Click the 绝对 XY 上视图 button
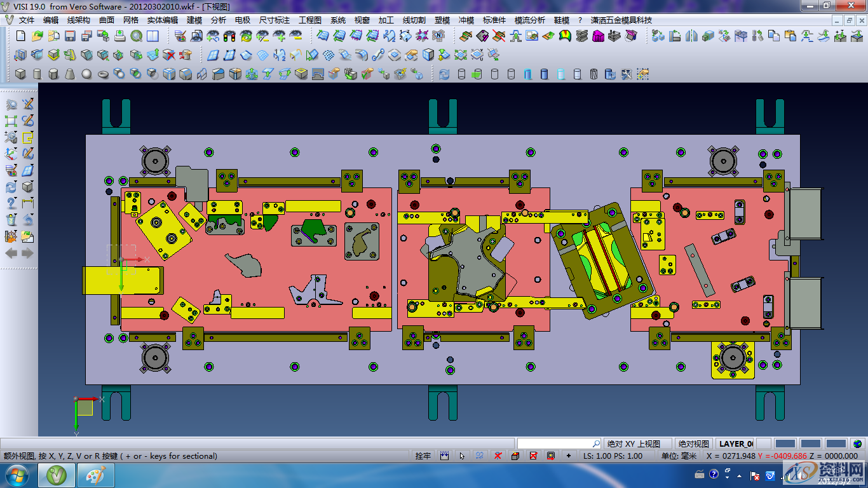Viewport: 868px width, 488px height. coord(634,444)
